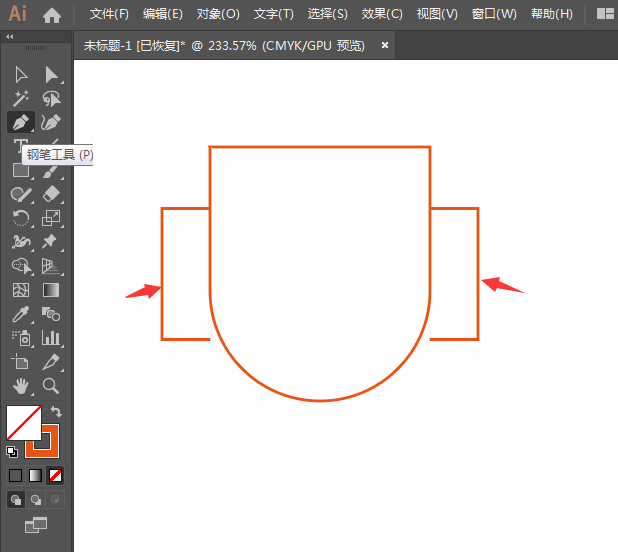This screenshot has height=552, width=618.
Task: Enable Draw Inside mode
Action: (x=55, y=500)
